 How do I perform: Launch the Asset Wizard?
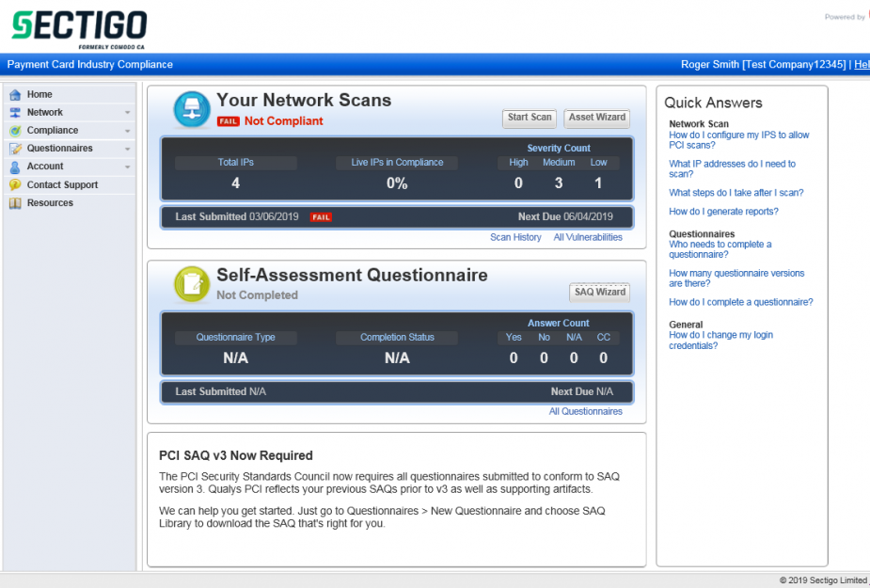pyautogui.click(x=597, y=118)
